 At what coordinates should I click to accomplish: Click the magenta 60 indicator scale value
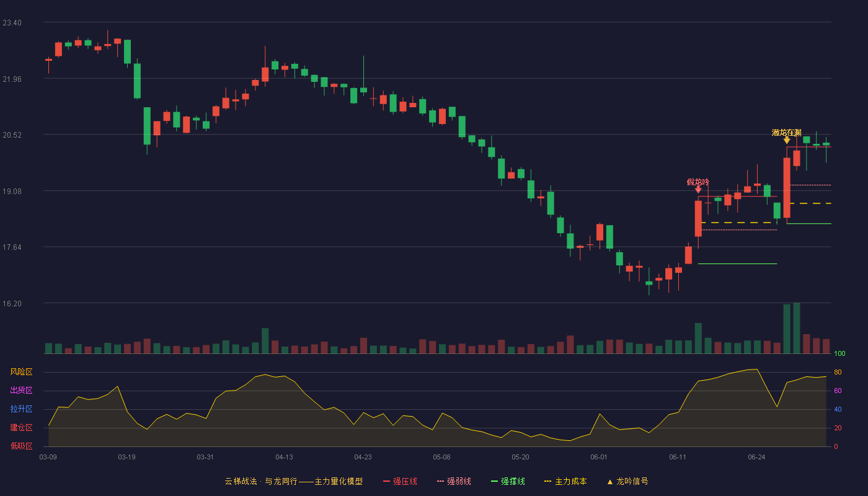pyautogui.click(x=838, y=391)
